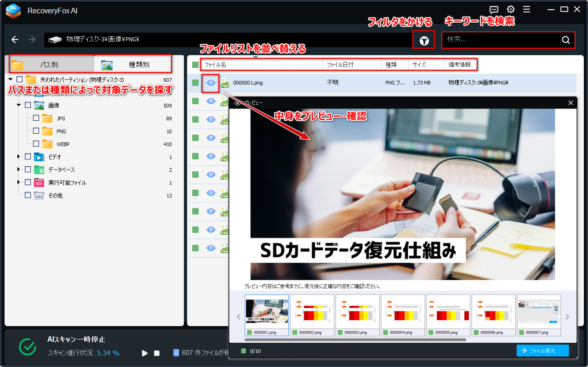Click the large SDカードデータ復元仕組み preview image
The image size is (588, 367).
click(x=402, y=194)
